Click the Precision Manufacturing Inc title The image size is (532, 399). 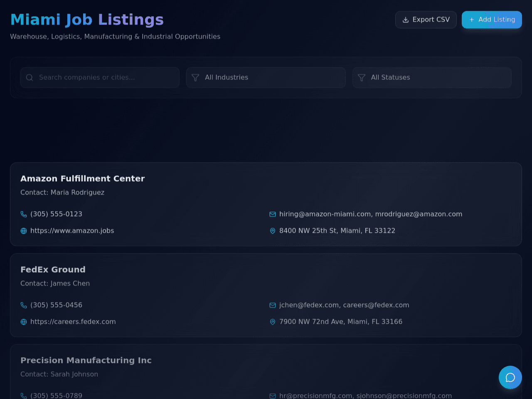point(86,360)
